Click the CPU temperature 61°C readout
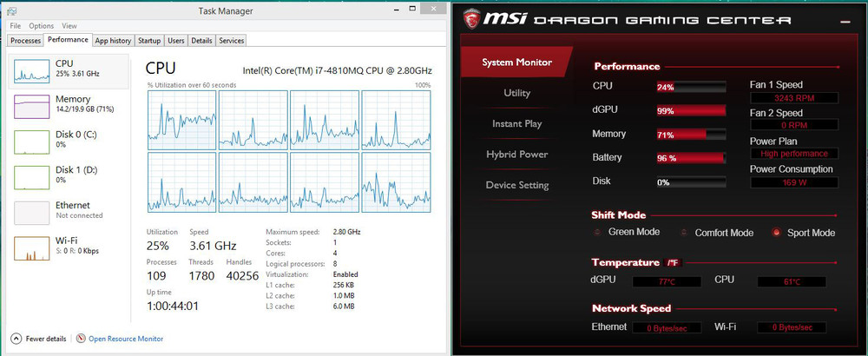The width and height of the screenshot is (868, 356). click(x=792, y=282)
